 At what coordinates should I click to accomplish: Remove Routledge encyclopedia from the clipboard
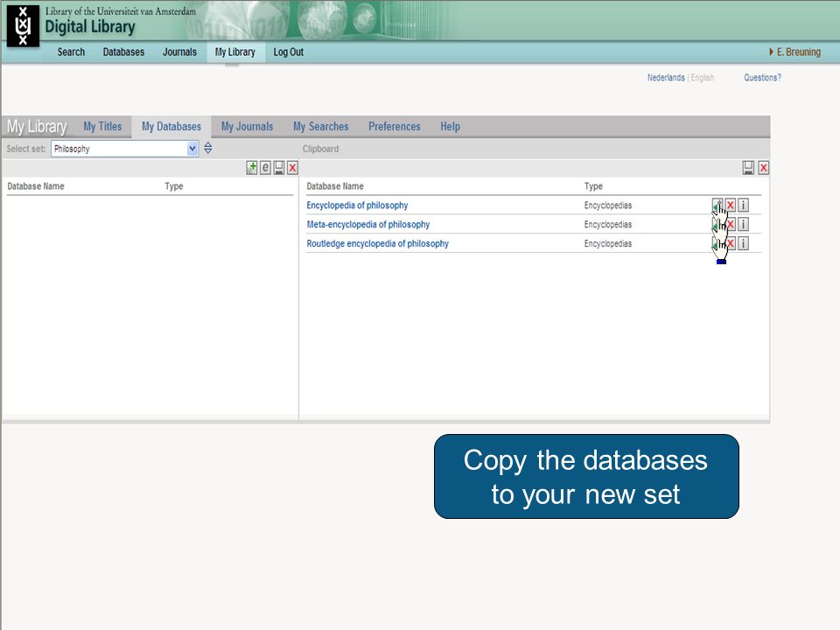pos(730,244)
